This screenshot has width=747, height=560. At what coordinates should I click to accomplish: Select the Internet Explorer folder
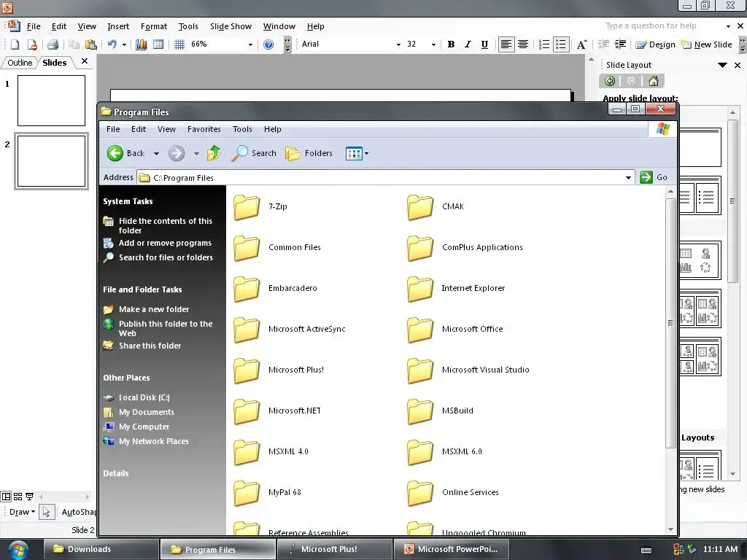click(x=457, y=289)
